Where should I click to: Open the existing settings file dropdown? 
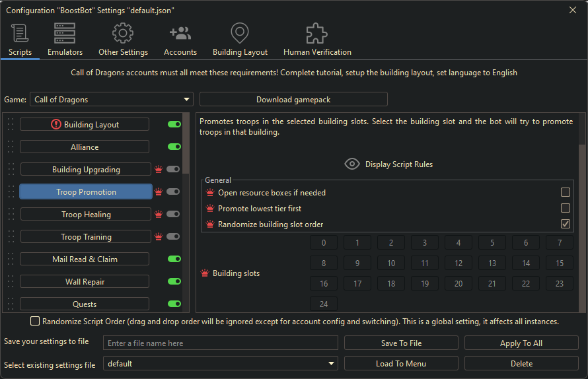click(221, 364)
